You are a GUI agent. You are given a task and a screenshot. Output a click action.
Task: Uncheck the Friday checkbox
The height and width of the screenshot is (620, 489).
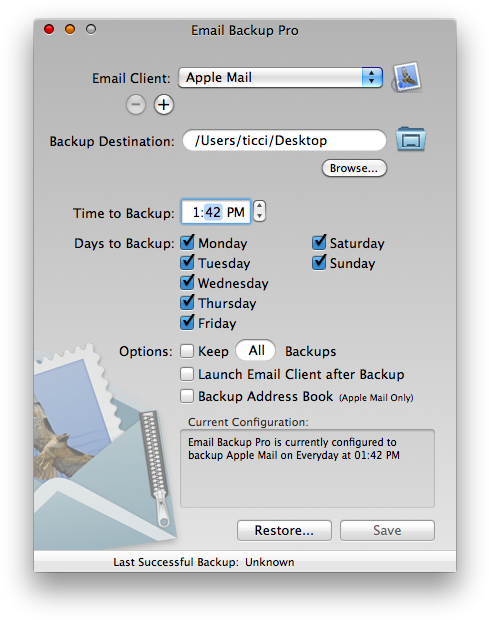tap(187, 322)
